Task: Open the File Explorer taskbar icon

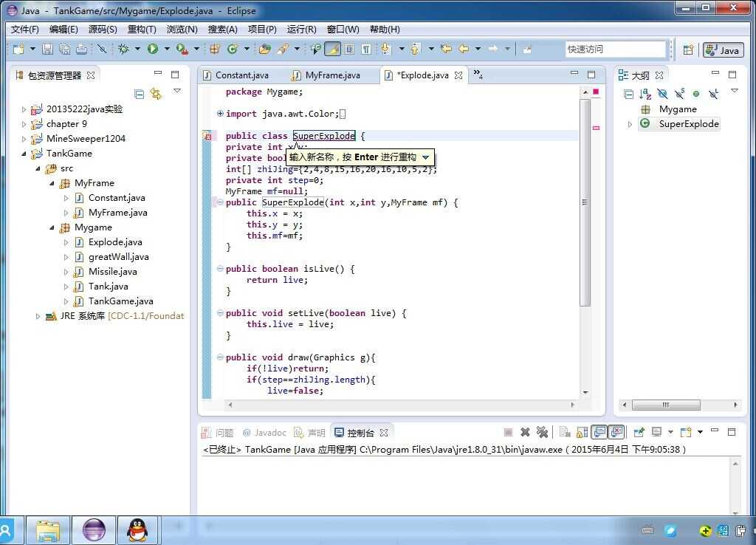Action: pos(48,530)
